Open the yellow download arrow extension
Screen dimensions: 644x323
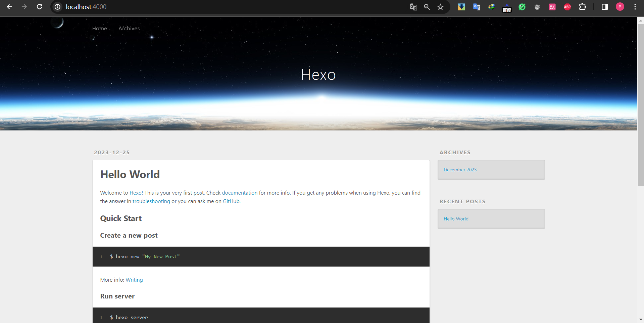(x=461, y=7)
